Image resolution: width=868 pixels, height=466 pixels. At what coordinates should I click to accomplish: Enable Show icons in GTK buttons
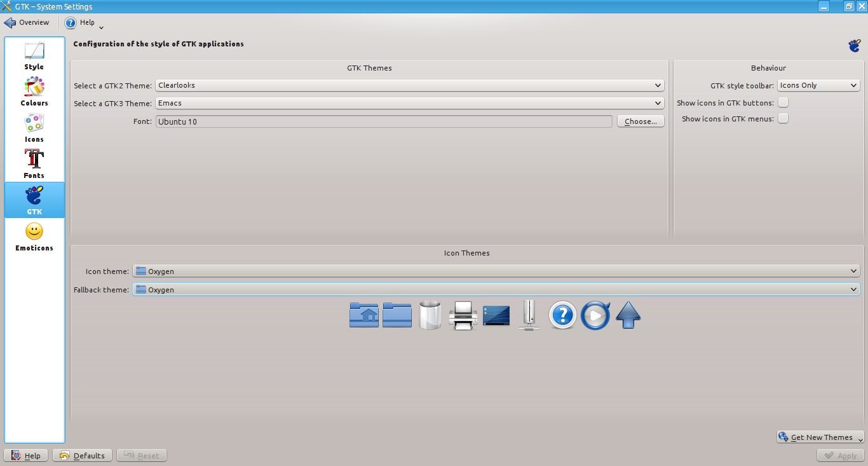click(x=783, y=102)
